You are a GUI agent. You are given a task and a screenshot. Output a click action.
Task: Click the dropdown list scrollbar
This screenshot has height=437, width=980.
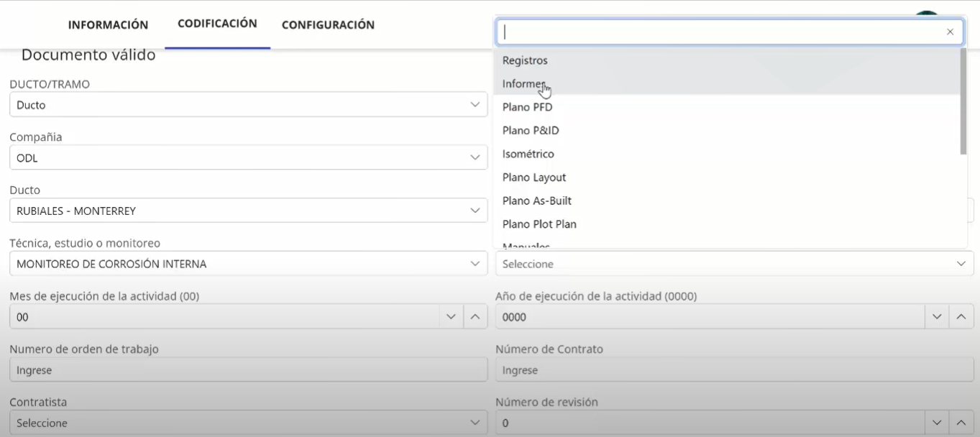click(963, 101)
